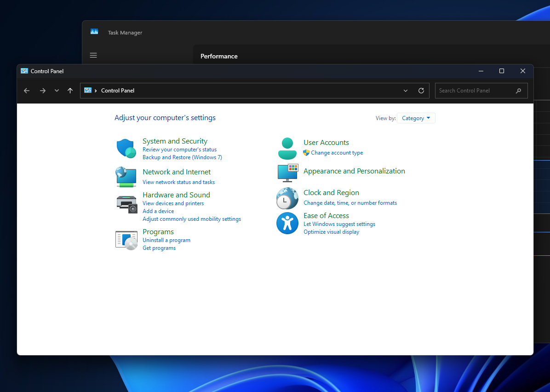Click the Back arrow in Control Panel
Image resolution: width=550 pixels, height=392 pixels.
click(x=27, y=91)
